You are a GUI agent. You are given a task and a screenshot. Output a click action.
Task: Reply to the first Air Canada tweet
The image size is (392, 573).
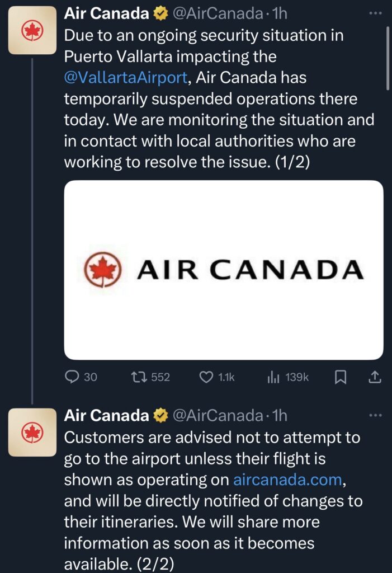pos(73,378)
